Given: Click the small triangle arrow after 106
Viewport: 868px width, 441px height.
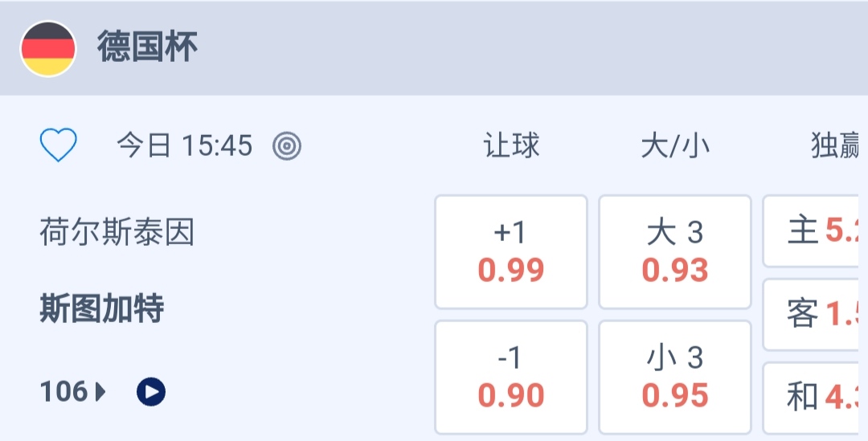Looking at the screenshot, I should click(100, 392).
